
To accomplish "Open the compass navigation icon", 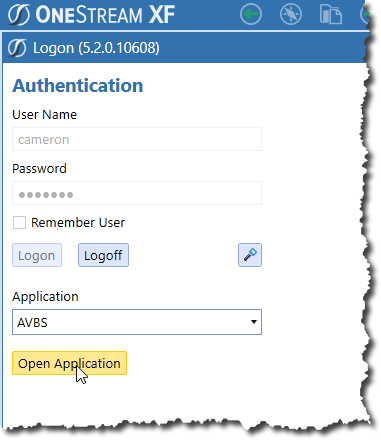I will 291,14.
